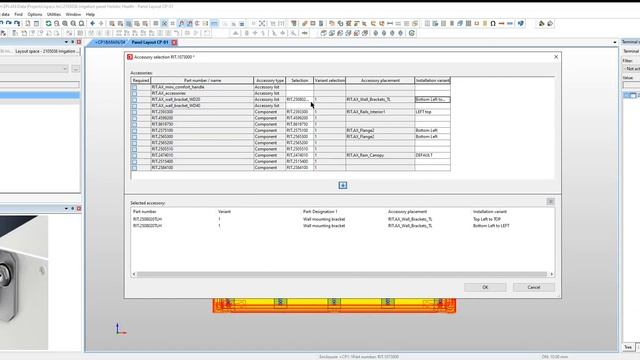Click the pin icon on the 3D preview panel
Viewport: 640px width, 360px height.
tap(73, 209)
